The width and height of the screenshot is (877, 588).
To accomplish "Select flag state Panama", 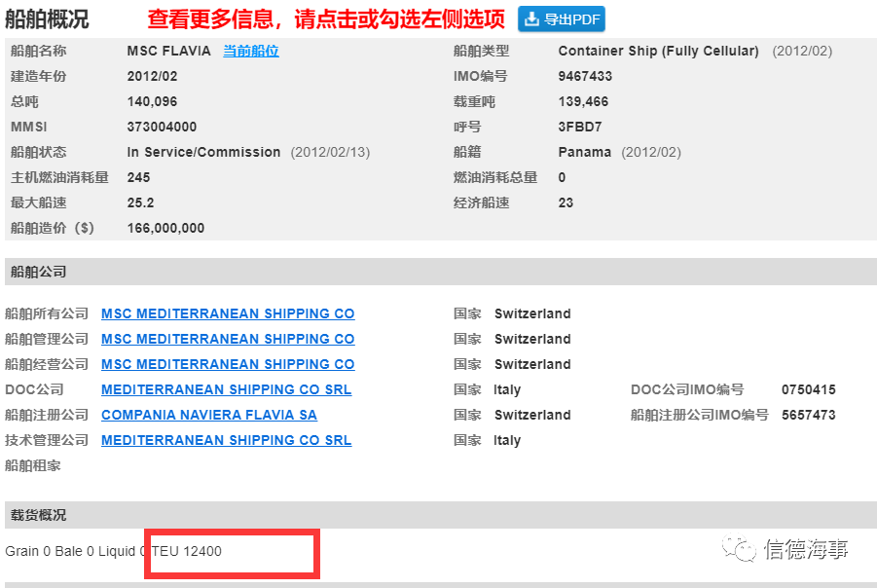I will [x=584, y=152].
